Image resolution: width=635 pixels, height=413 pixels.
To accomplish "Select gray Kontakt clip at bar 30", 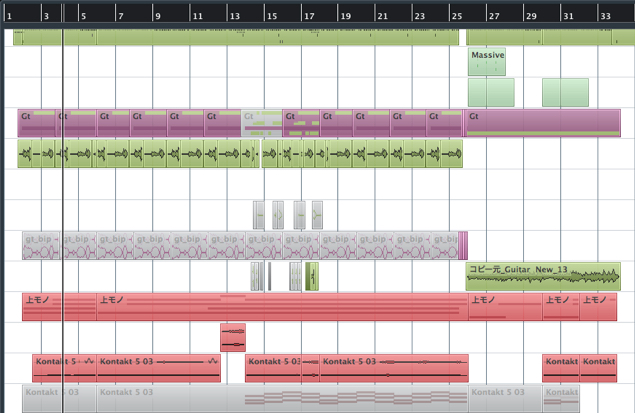I will pos(561,399).
